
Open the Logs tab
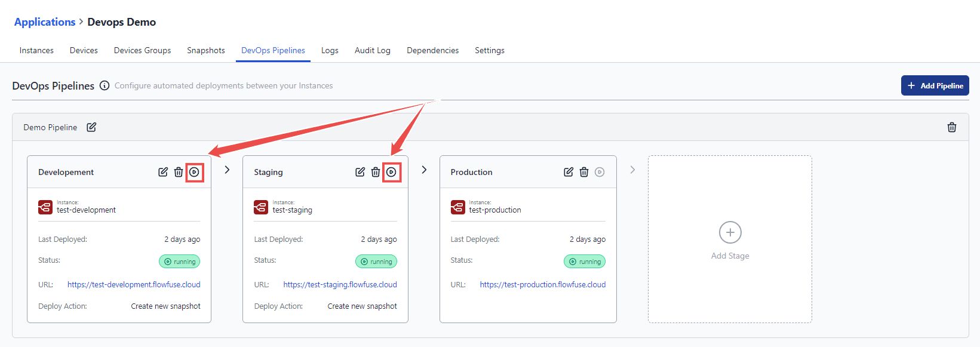point(330,50)
